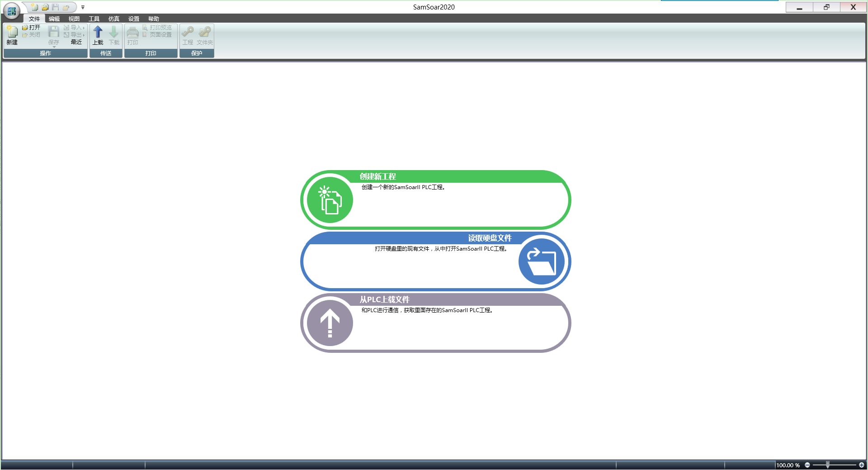Click the blue 上载 upload arrow
Screen dimensions: 868x470
(98, 32)
